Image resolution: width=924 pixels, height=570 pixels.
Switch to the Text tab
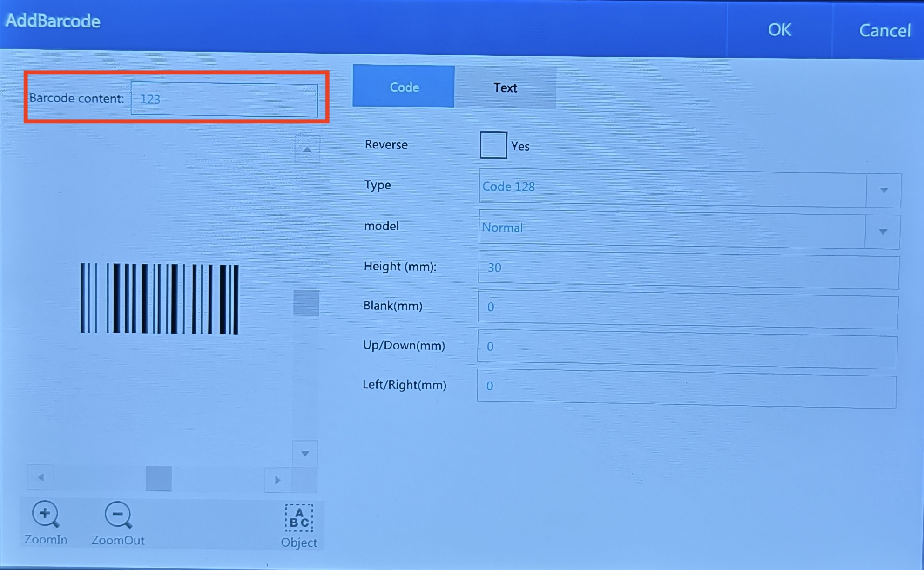[506, 87]
